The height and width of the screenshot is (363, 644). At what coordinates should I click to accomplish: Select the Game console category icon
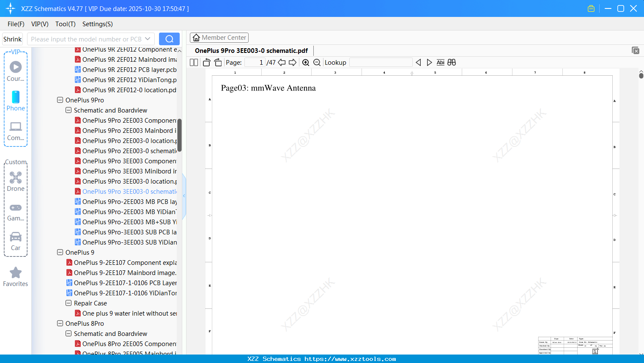tap(16, 212)
